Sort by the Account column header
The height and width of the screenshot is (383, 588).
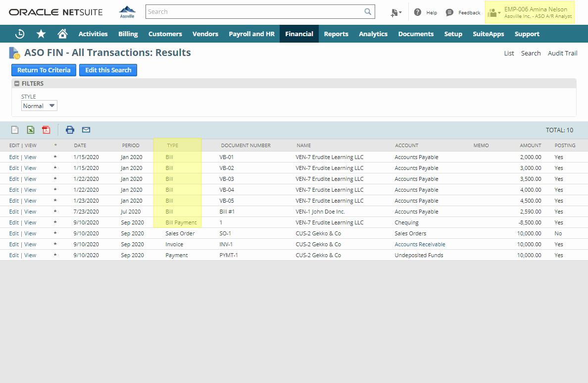tap(406, 145)
